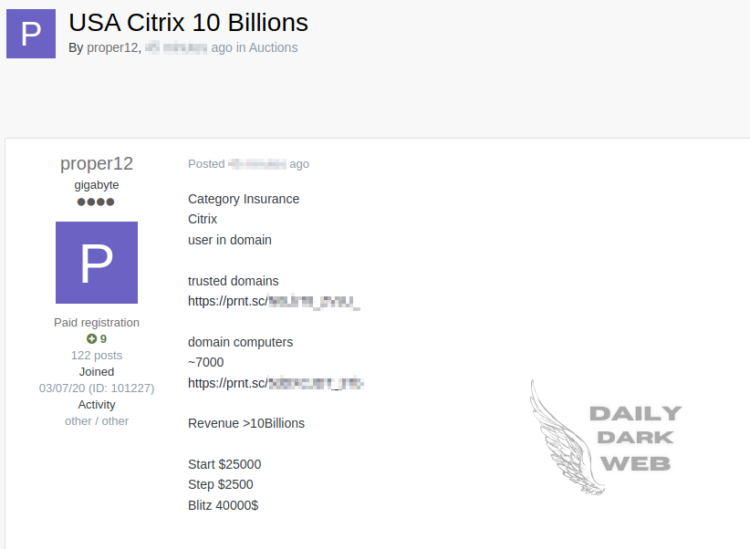750x549 pixels.
Task: Select the Citrix line in the post
Action: coord(202,219)
